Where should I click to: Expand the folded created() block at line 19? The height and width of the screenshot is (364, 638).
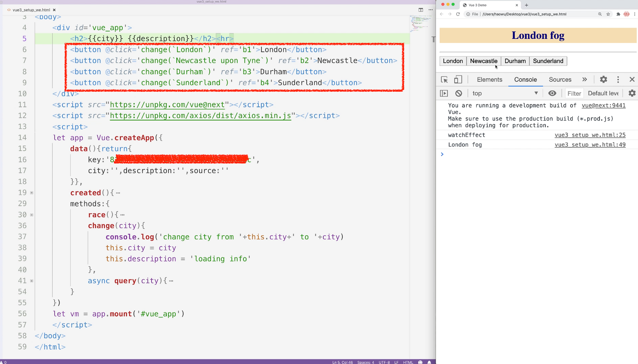pyautogui.click(x=32, y=193)
